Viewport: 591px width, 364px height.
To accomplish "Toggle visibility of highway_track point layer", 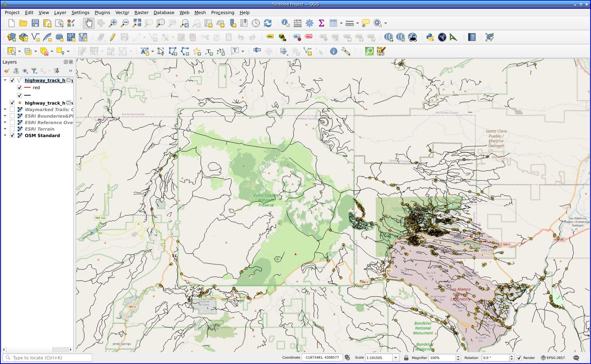I will coord(12,103).
